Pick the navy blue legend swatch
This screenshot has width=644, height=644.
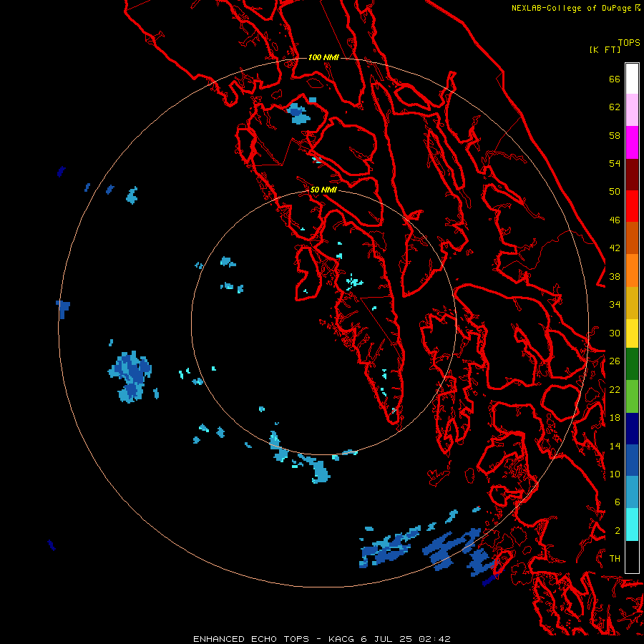coord(632,429)
